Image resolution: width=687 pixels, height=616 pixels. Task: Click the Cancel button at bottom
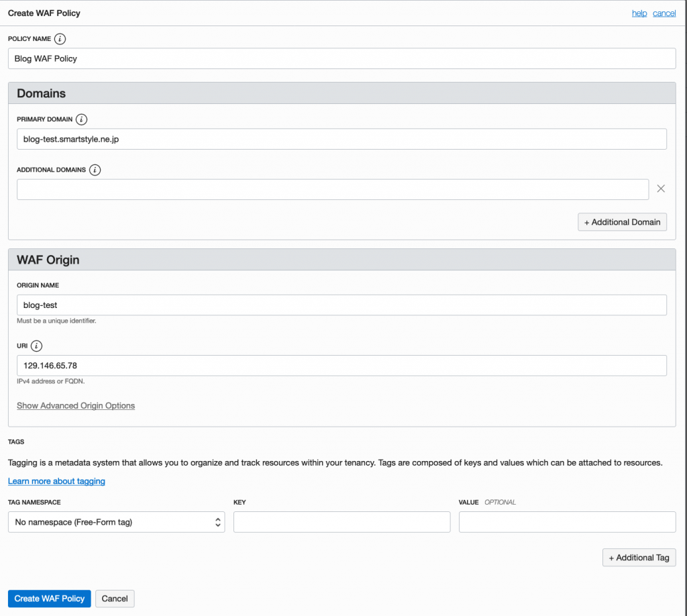pyautogui.click(x=115, y=599)
